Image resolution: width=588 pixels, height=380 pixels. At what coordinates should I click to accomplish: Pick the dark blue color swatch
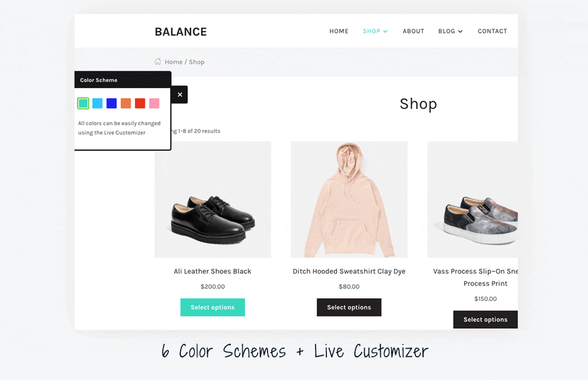pyautogui.click(x=112, y=103)
